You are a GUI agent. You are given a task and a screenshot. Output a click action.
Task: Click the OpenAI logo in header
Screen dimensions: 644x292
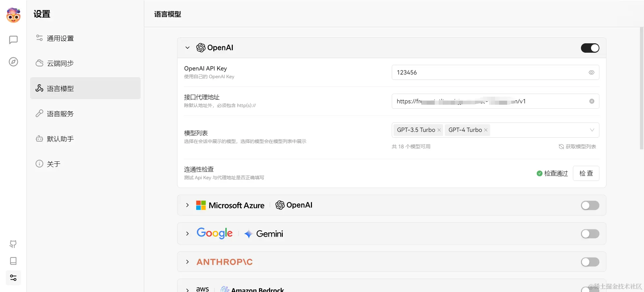(215, 48)
